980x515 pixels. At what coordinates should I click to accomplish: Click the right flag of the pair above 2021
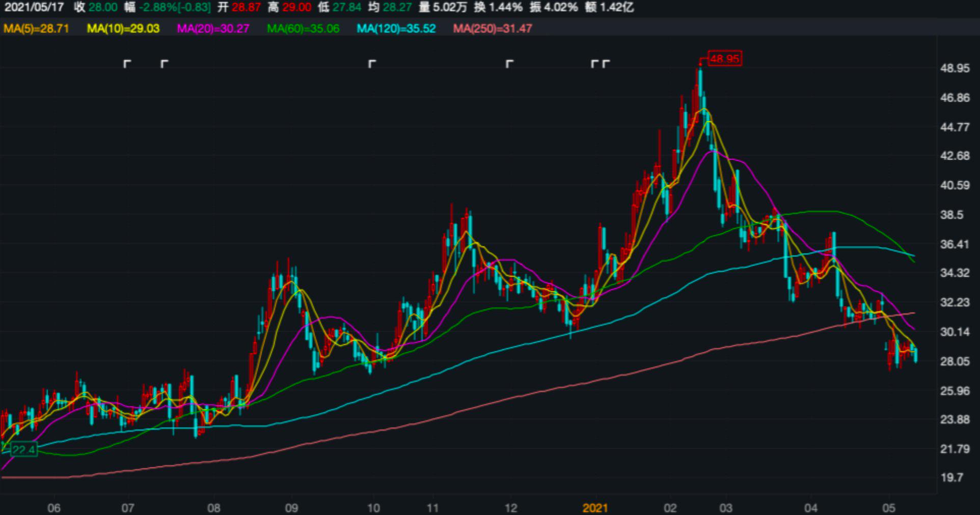606,64
